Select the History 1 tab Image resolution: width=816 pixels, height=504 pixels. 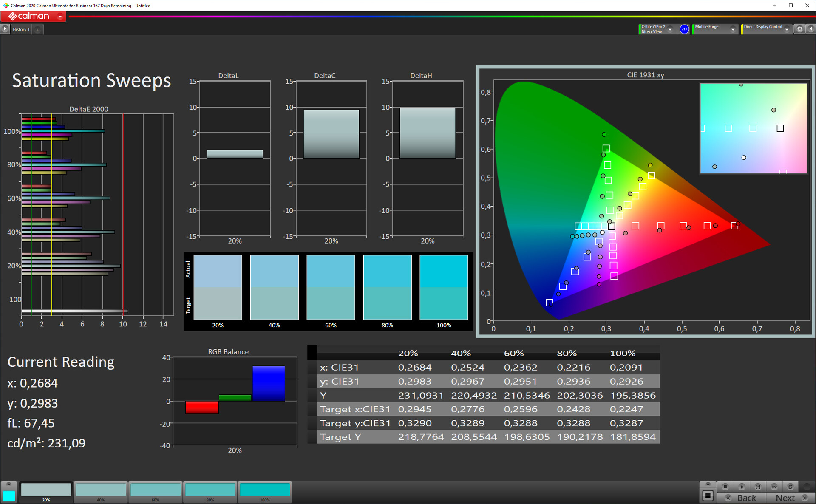(x=21, y=29)
